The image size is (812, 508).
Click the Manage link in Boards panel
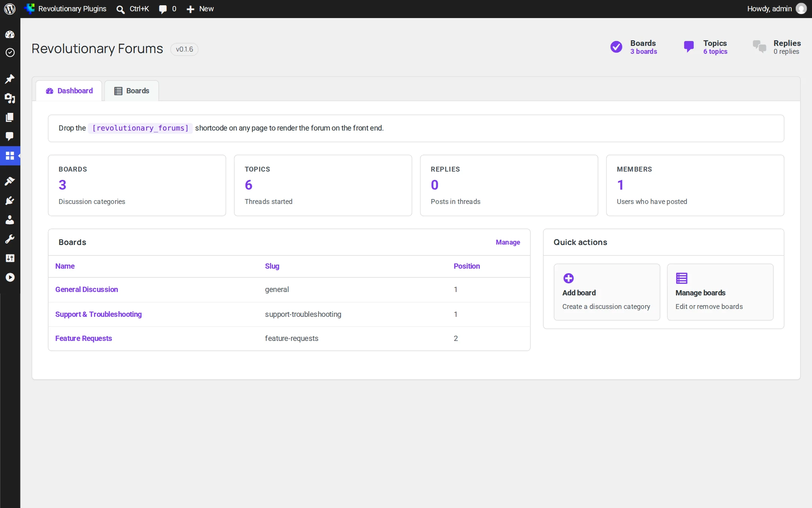pos(508,242)
